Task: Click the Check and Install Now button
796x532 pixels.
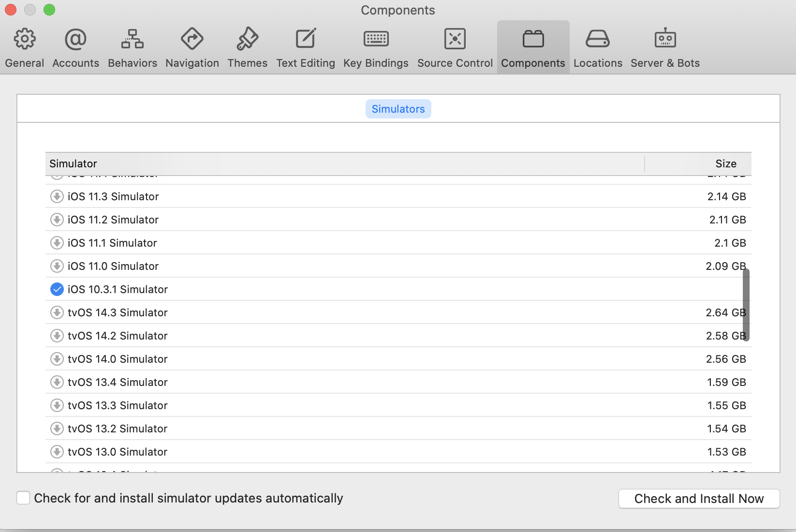Action: tap(699, 499)
